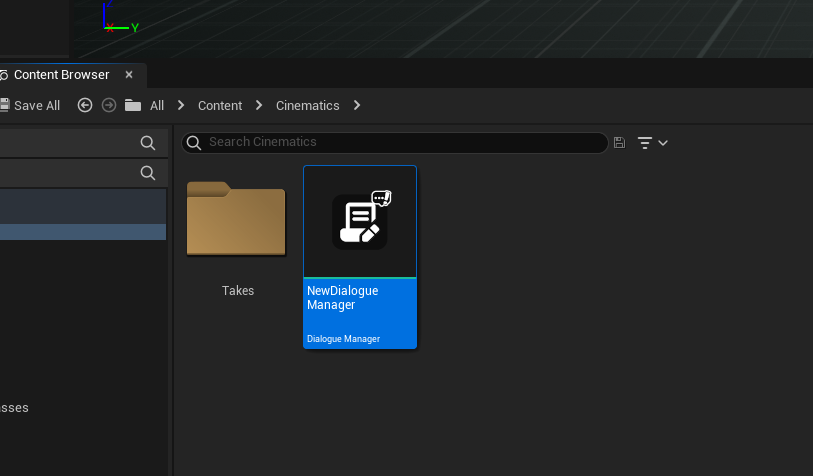Click the lower magnifier icon in left panel
Viewport: 813px width, 476px height.
pos(148,173)
